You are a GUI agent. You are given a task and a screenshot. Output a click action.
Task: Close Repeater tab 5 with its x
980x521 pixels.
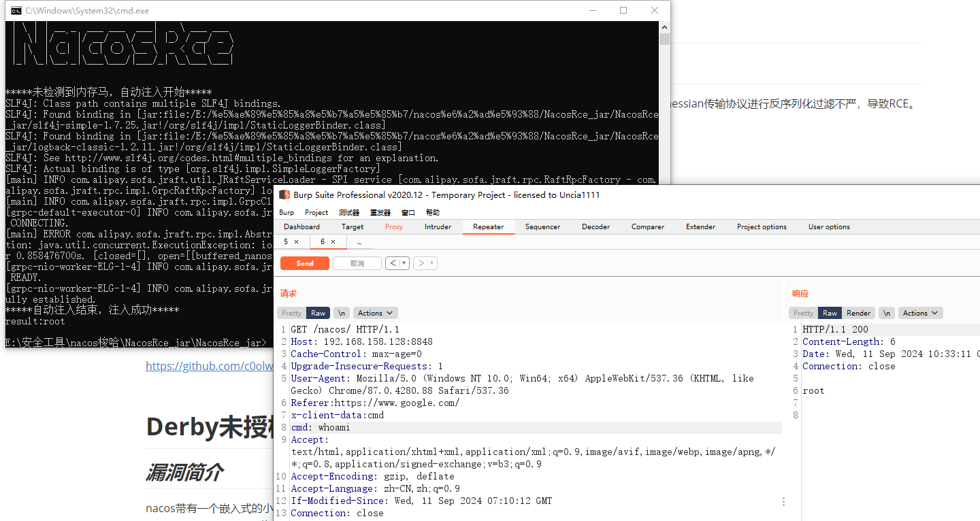tap(296, 242)
